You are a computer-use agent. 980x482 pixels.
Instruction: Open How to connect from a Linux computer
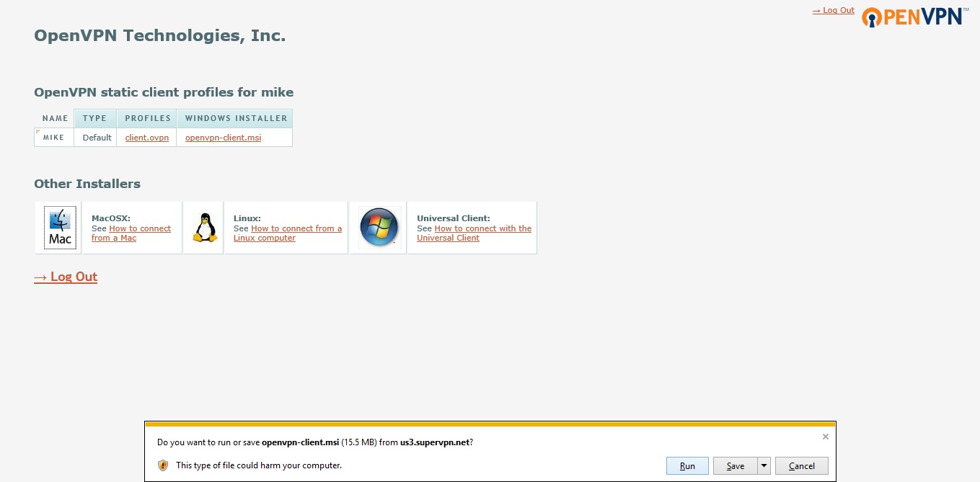pos(288,233)
